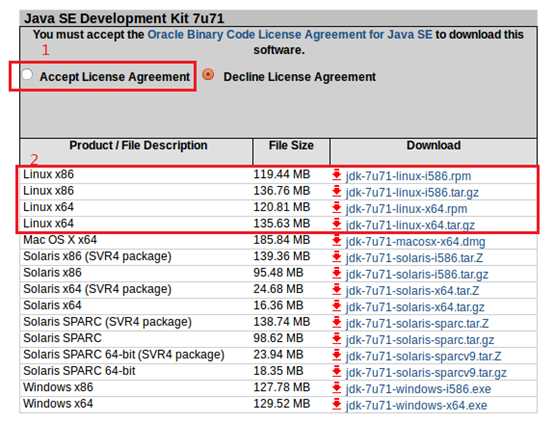
Task: Open jdk-7u71-solaris-sparcv9.tar.Z link
Action: [423, 356]
